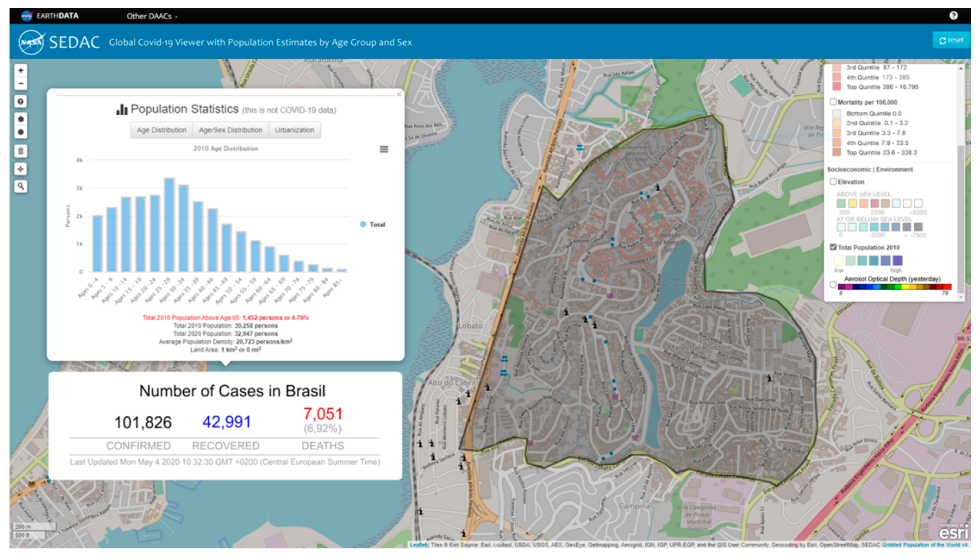
Task: Close the Population Statistics popup
Action: 399,94
